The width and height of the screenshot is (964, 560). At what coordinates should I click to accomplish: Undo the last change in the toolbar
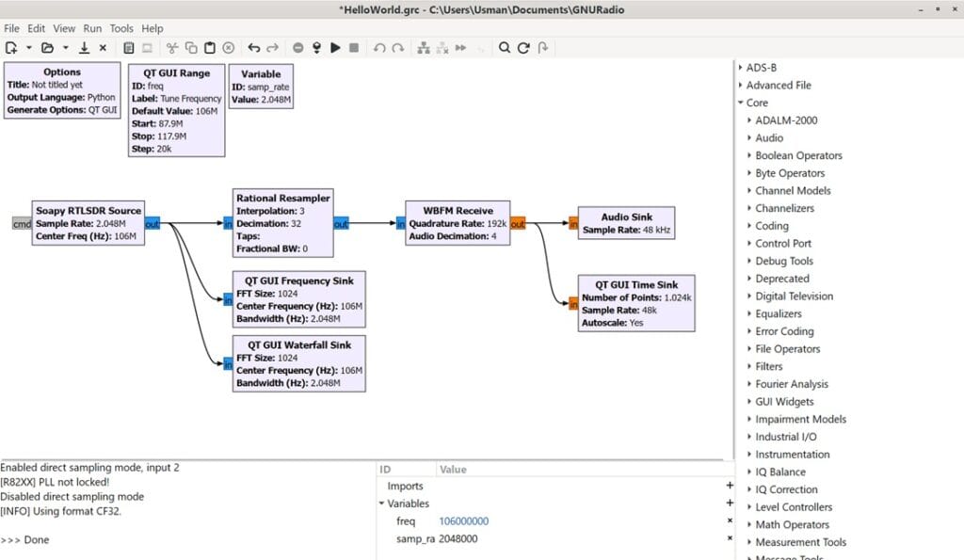254,47
